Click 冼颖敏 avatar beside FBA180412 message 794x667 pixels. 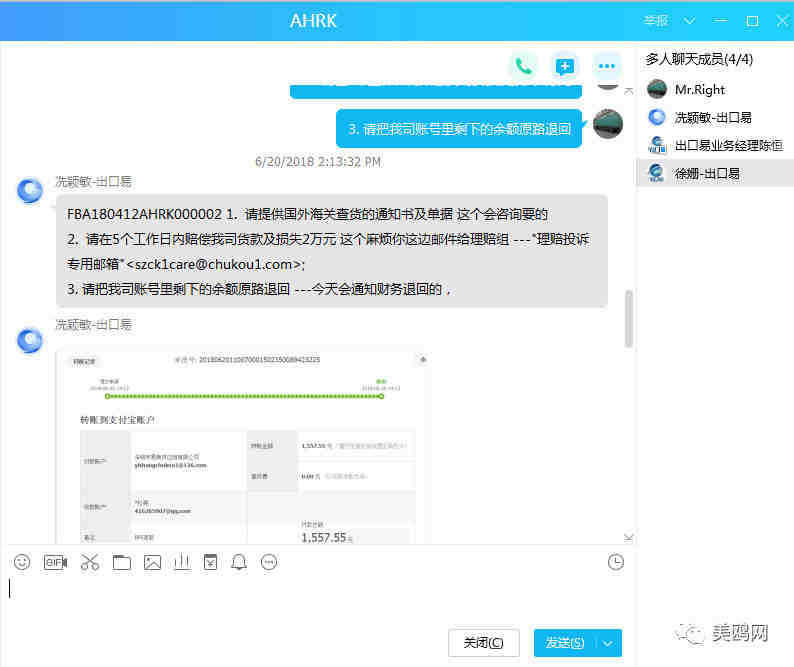click(x=30, y=190)
